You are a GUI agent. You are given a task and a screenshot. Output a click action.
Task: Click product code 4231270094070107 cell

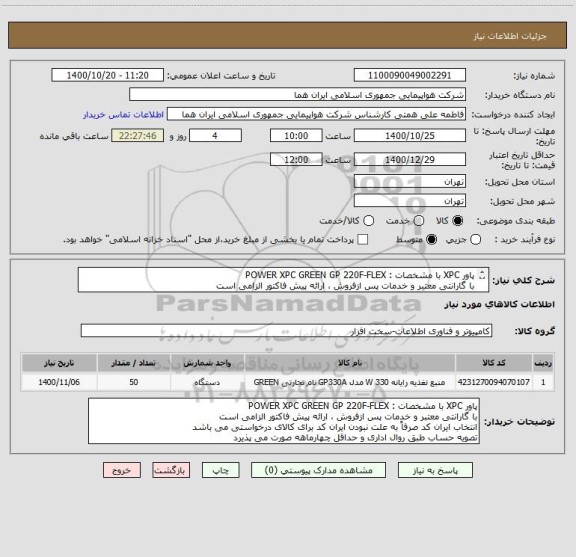(494, 382)
